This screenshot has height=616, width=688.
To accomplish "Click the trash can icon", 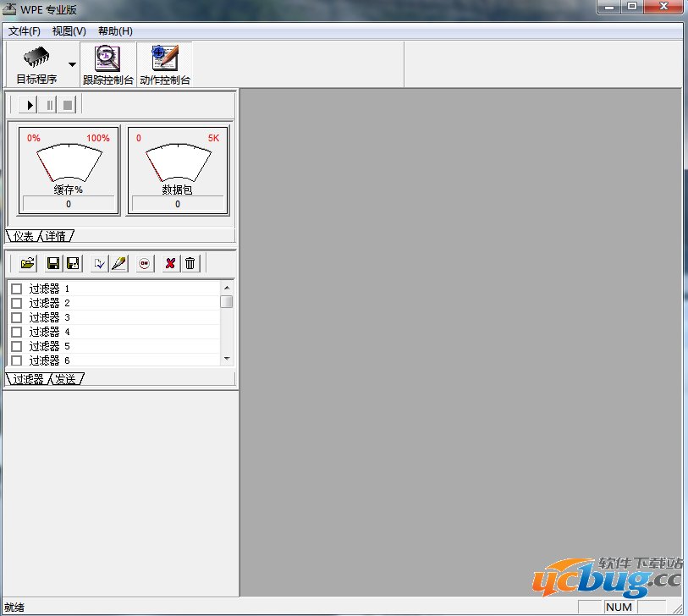I will [x=190, y=263].
